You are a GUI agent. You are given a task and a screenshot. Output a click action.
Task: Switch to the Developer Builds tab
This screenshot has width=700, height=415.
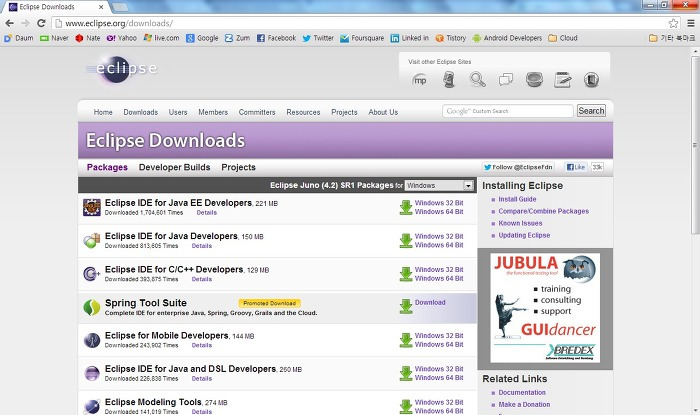coord(175,167)
